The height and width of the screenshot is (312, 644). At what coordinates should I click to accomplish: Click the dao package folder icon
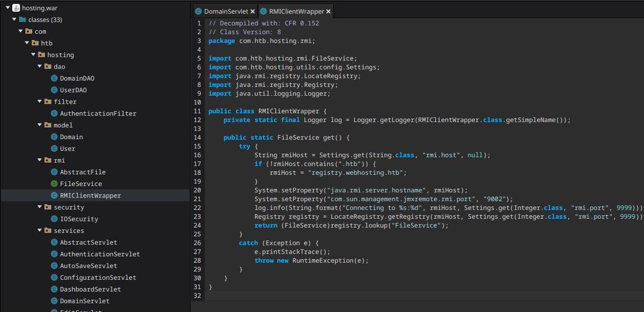pyautogui.click(x=48, y=66)
